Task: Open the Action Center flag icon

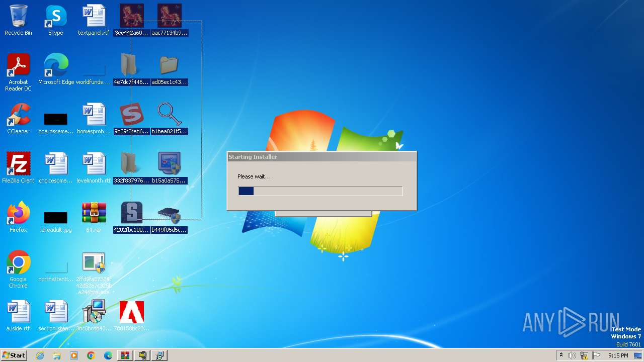Action: (x=596, y=355)
